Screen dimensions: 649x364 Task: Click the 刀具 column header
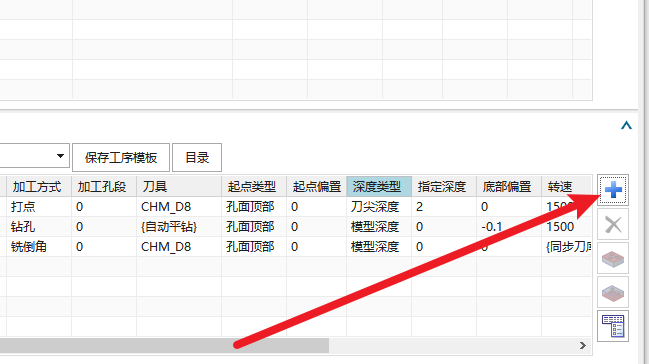click(179, 186)
